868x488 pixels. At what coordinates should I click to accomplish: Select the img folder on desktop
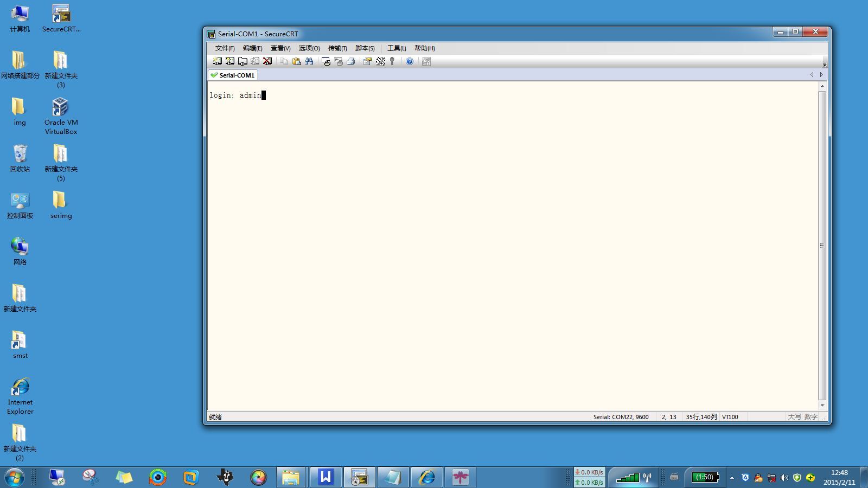point(20,112)
